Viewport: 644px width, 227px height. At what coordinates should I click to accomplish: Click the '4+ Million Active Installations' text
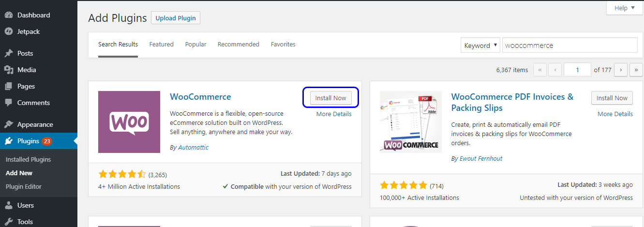[139, 186]
